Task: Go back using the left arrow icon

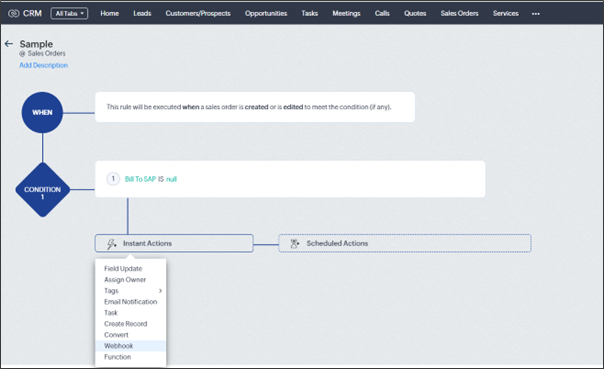Action: 8,44
